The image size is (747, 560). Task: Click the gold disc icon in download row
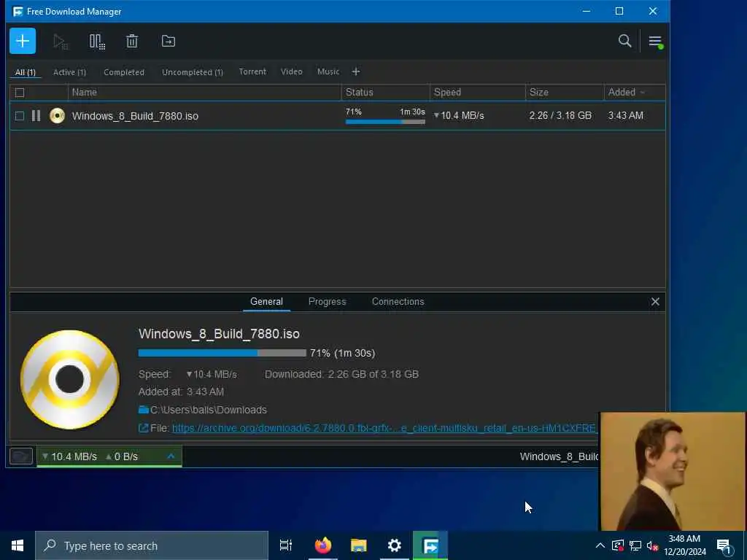57,116
